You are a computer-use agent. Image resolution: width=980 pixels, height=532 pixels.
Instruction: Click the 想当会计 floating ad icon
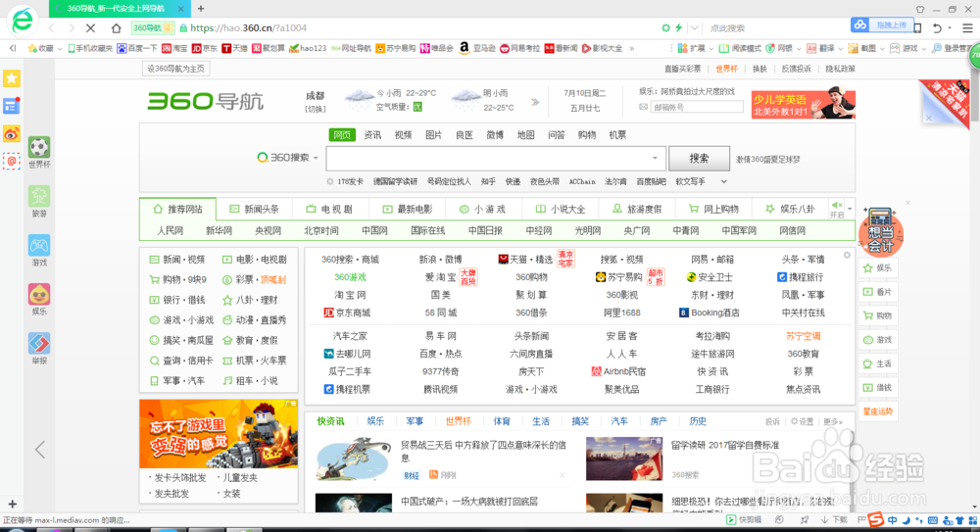tap(880, 232)
